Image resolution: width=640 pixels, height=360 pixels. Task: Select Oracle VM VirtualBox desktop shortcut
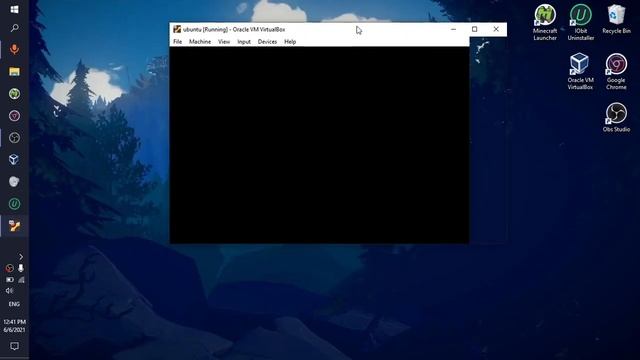pos(580,72)
